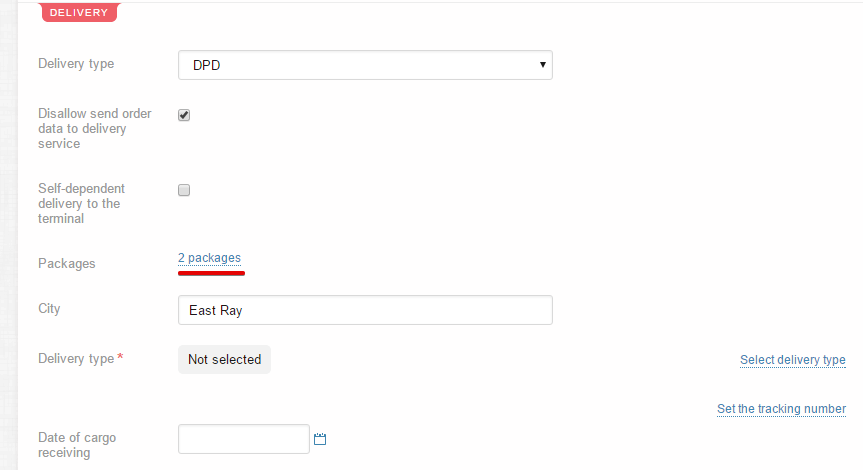Click the Packages field label

(x=66, y=264)
